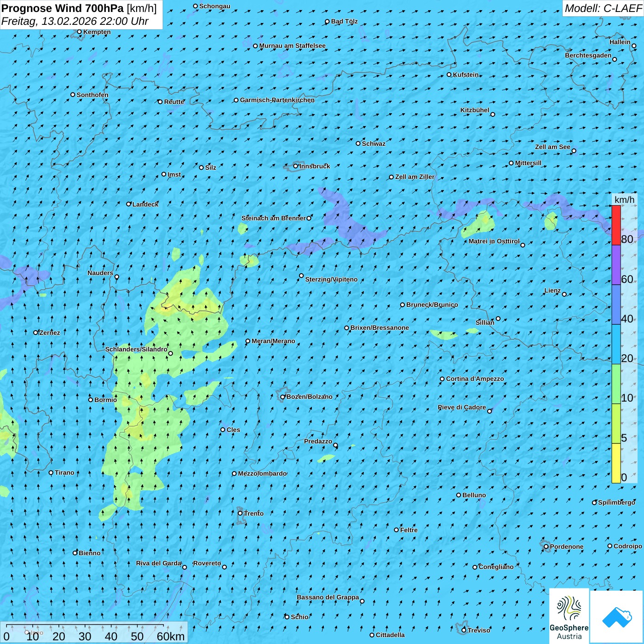Image resolution: width=644 pixels, height=644 pixels.
Task: Pick the blue 40–60 legend color
Action: 616,305
